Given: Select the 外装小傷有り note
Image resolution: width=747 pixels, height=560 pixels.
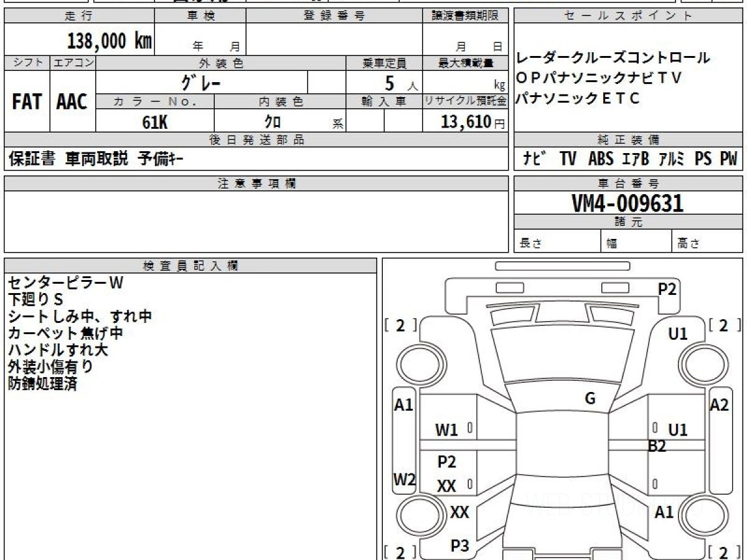Looking at the screenshot, I should click(50, 366).
